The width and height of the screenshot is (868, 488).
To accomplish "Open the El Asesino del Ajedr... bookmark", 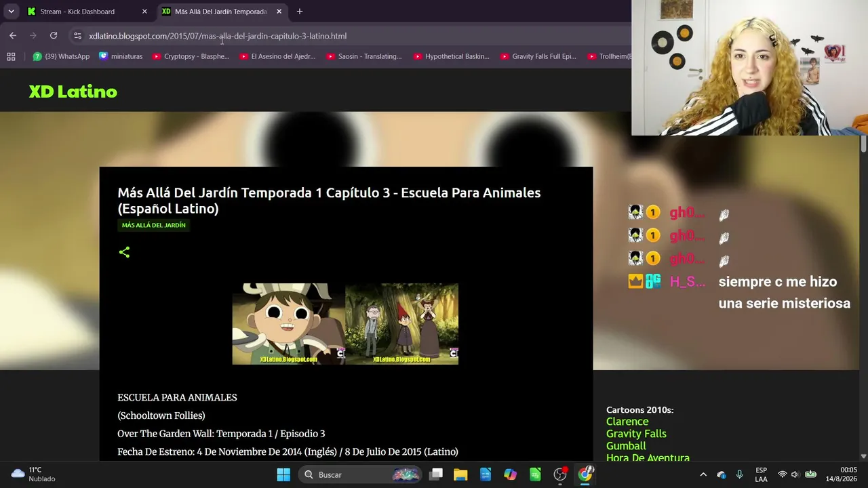I will point(278,56).
